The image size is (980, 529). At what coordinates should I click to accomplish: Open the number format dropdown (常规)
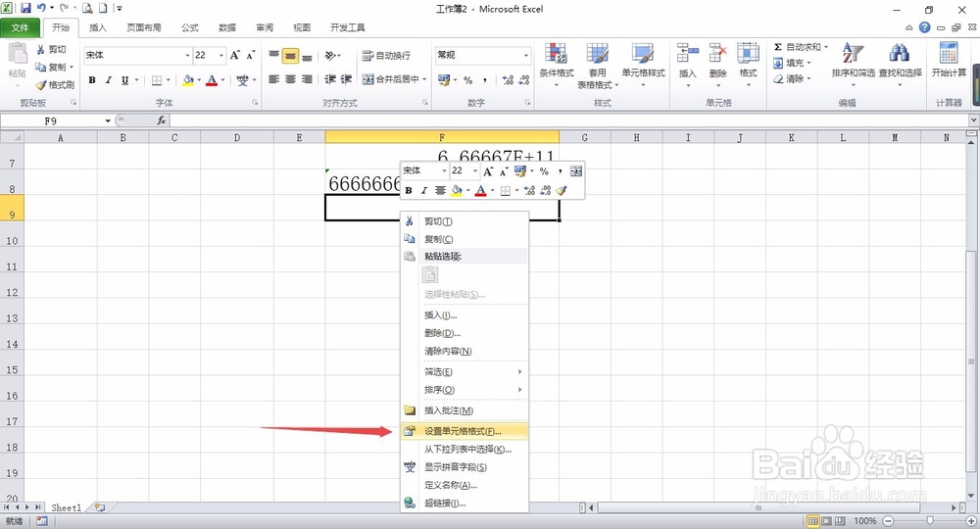(525, 55)
